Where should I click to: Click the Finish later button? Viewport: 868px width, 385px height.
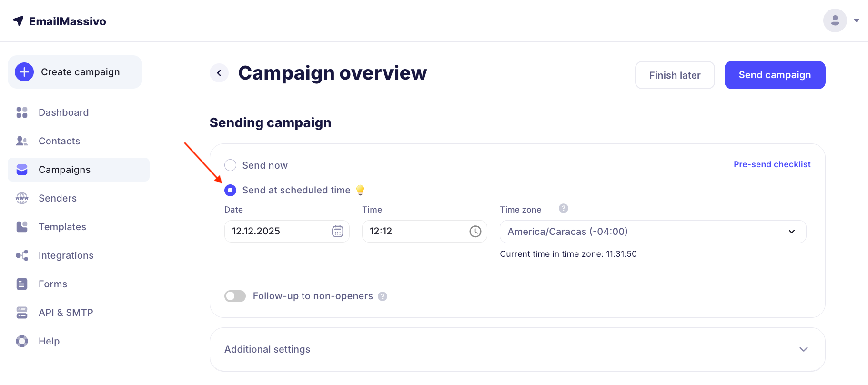pyautogui.click(x=675, y=75)
